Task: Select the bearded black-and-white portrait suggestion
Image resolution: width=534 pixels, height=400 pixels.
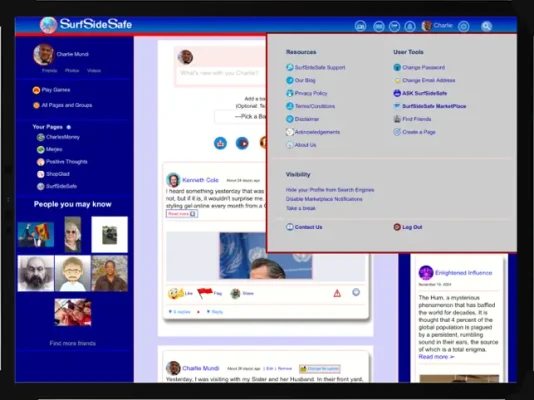Action: click(36, 273)
